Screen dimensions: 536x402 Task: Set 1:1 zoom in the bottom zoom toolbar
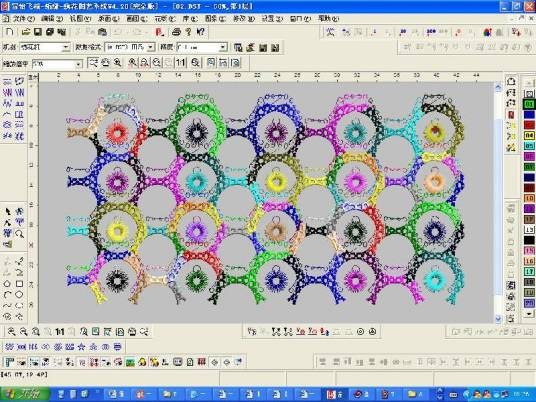60,331
